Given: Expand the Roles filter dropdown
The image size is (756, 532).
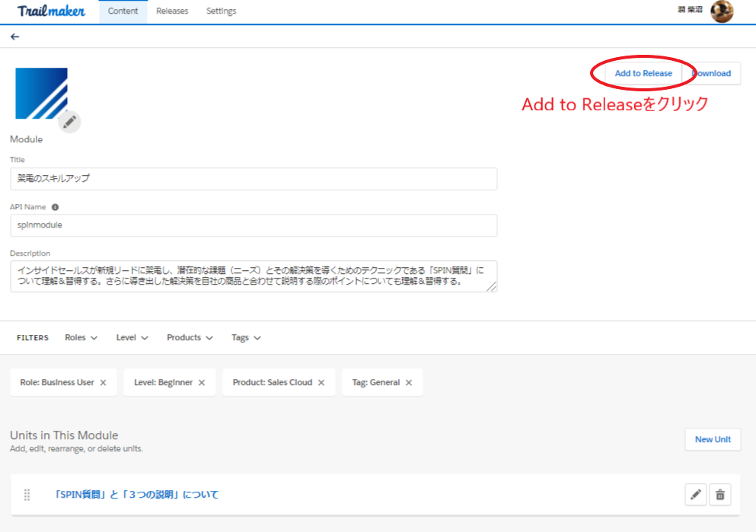Looking at the screenshot, I should pyautogui.click(x=81, y=338).
